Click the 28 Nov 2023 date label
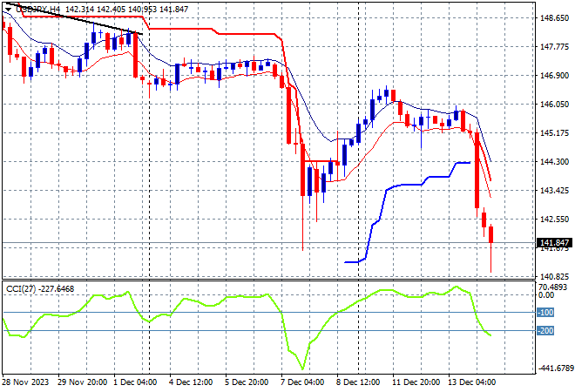 point(25,382)
